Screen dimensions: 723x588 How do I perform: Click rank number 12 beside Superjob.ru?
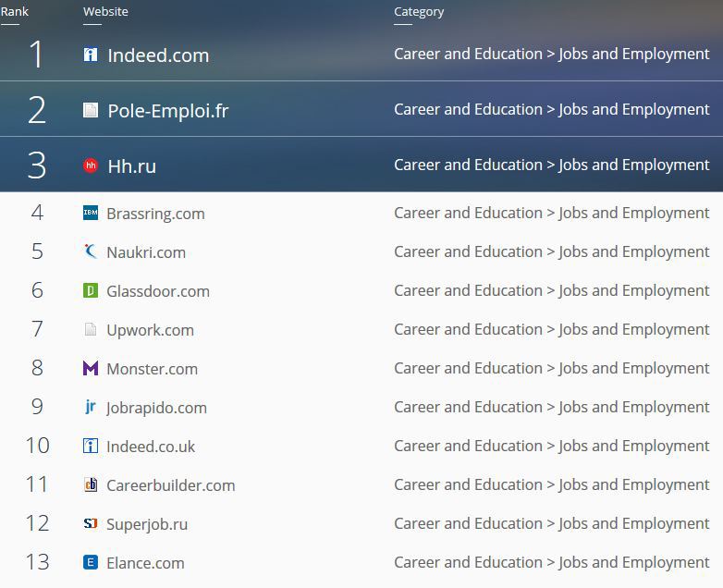coord(37,523)
